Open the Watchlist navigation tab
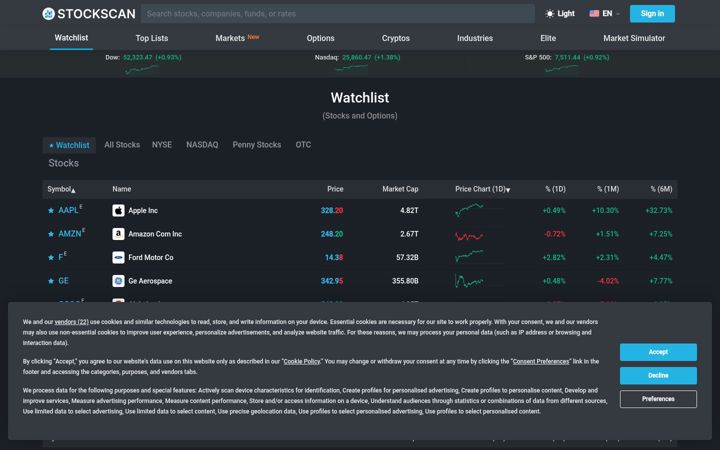Viewport: 720px width, 450px height. pyautogui.click(x=71, y=38)
